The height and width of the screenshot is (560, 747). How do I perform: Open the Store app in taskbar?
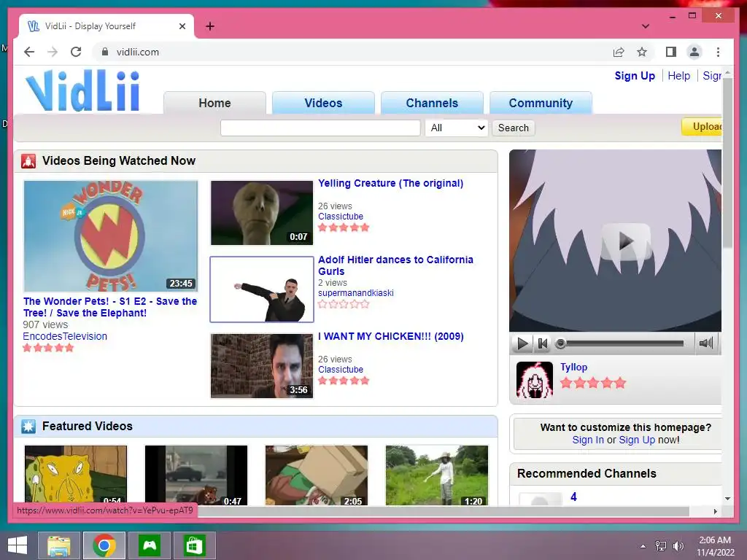pos(194,545)
